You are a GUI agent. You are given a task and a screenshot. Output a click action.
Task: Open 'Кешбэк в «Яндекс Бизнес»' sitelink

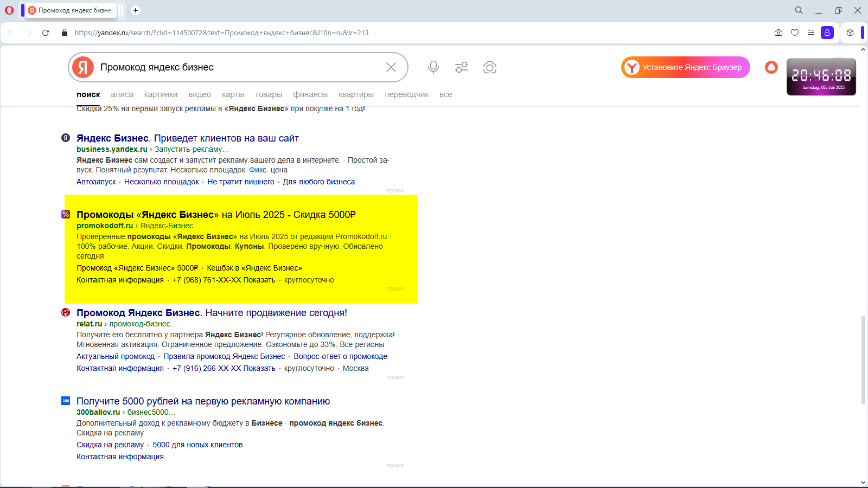[254, 268]
